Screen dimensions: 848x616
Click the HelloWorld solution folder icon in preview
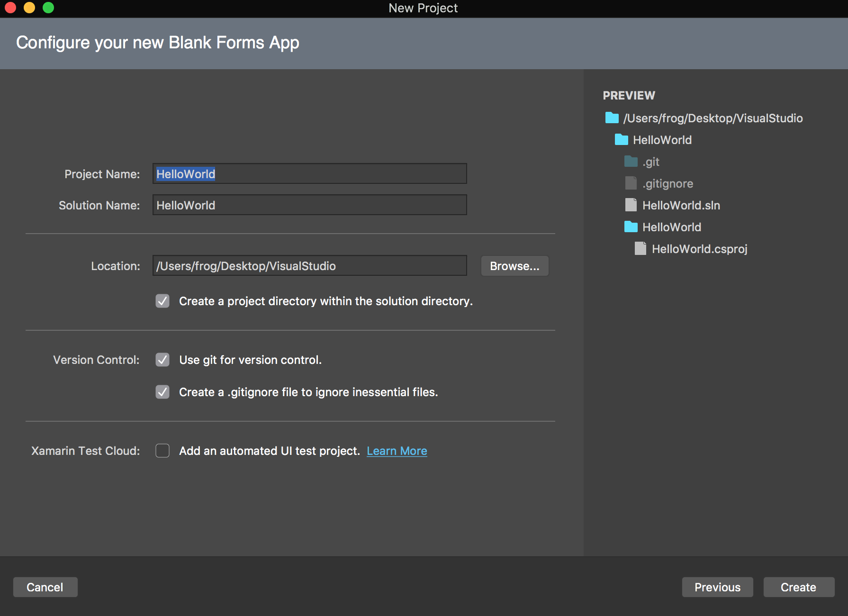pos(622,140)
